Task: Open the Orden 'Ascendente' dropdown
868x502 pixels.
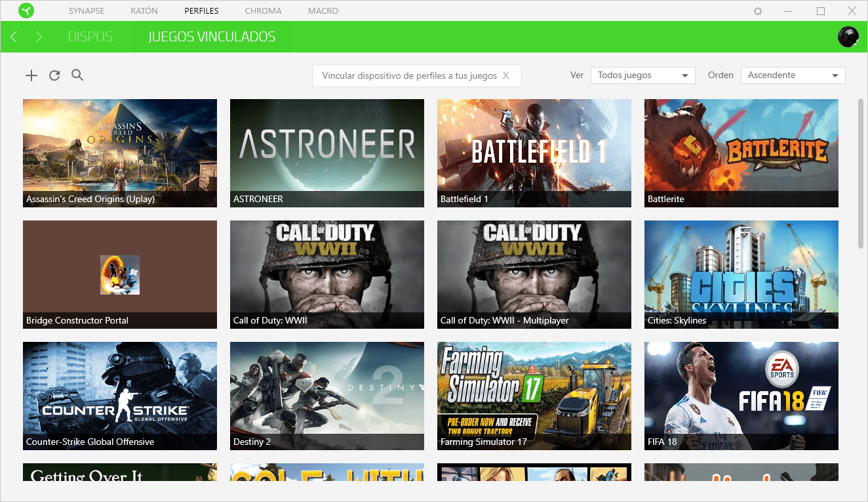Action: [x=793, y=75]
